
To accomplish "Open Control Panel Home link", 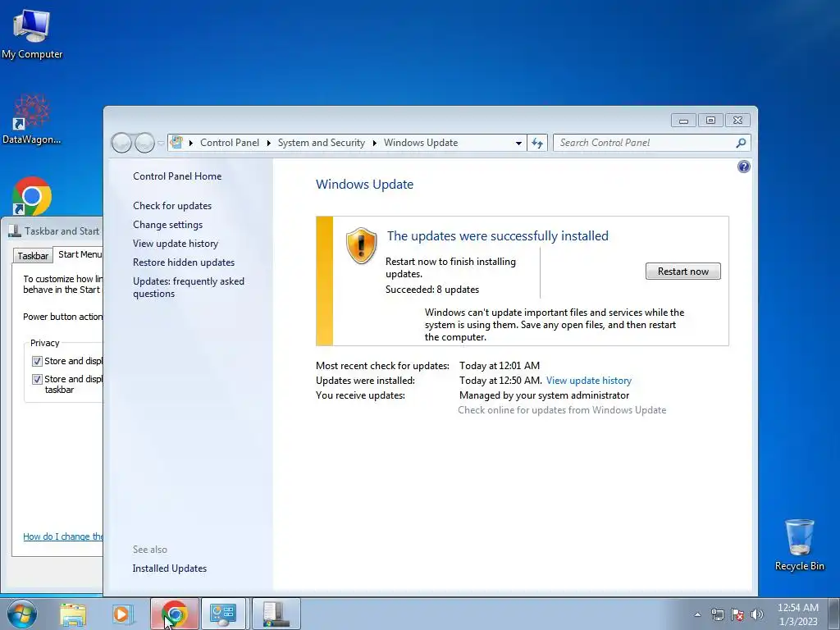I will coord(177,176).
